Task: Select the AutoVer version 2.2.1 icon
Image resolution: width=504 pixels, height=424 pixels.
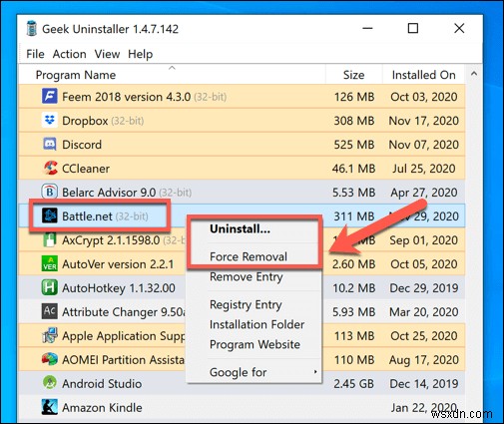Action: [50, 263]
